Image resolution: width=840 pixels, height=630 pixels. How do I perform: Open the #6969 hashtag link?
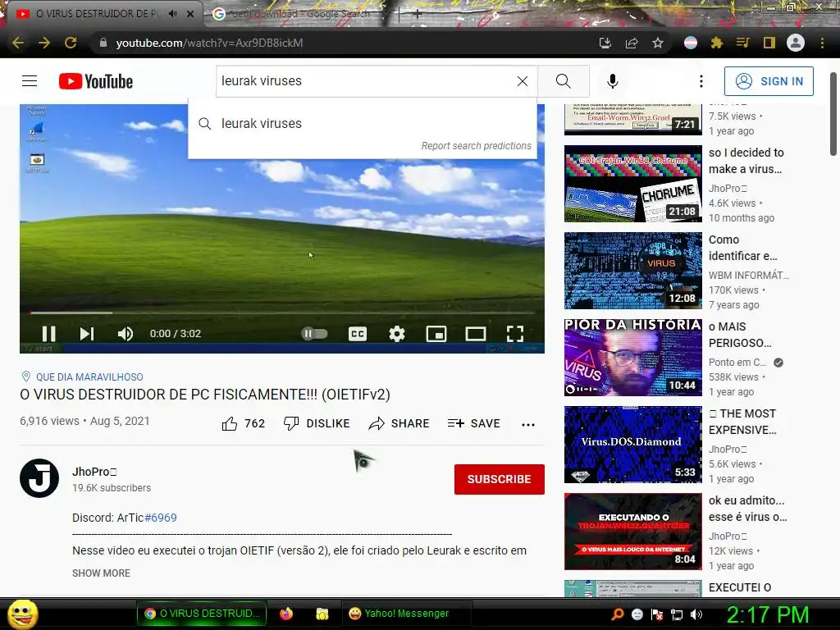pos(161,518)
